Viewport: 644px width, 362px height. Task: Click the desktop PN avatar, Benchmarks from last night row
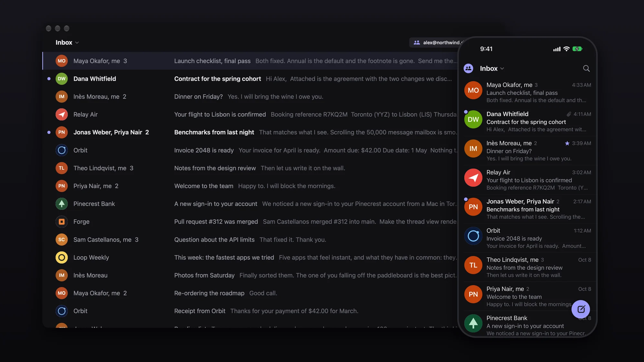[x=62, y=132]
